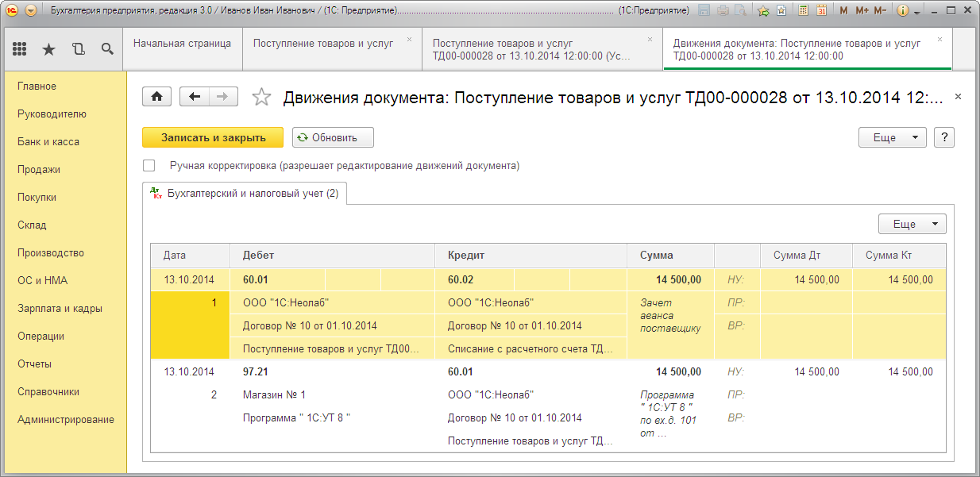Open the history icon in the tools panel
This screenshot has width=980, height=477.
click(78, 49)
